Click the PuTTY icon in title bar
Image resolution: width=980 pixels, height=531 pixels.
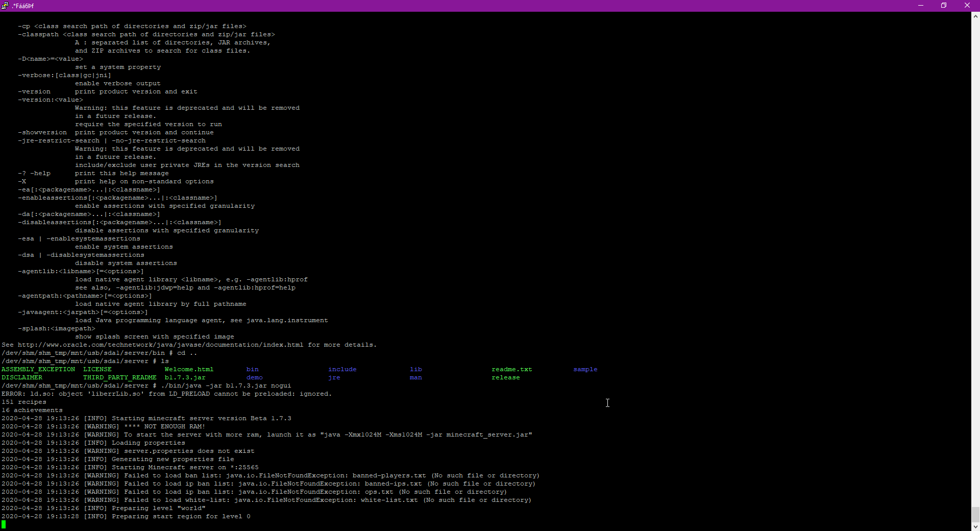(x=5, y=6)
